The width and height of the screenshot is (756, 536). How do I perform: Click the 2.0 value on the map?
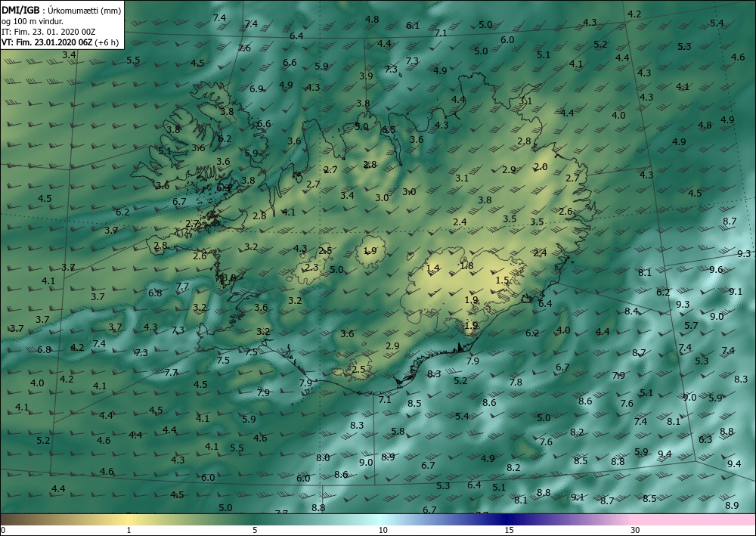pyautogui.click(x=541, y=167)
